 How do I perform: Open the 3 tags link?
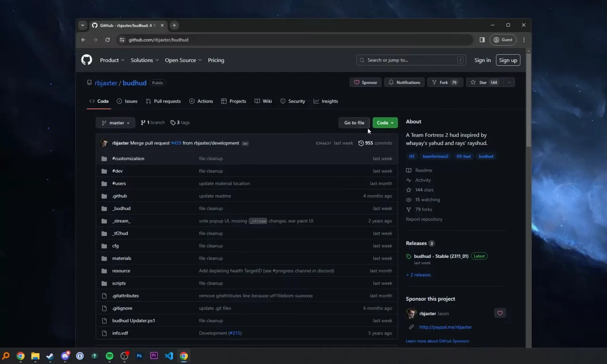click(180, 123)
